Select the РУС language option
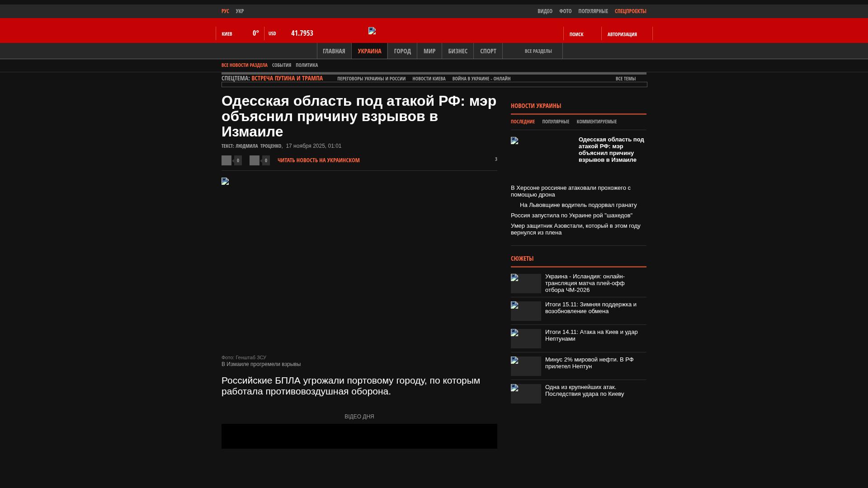868x488 pixels. click(225, 11)
